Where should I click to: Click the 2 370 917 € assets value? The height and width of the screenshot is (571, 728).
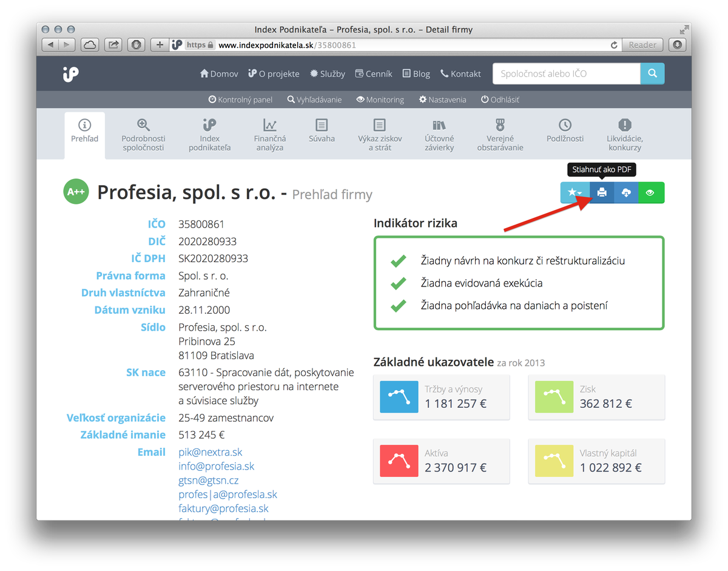(x=456, y=468)
